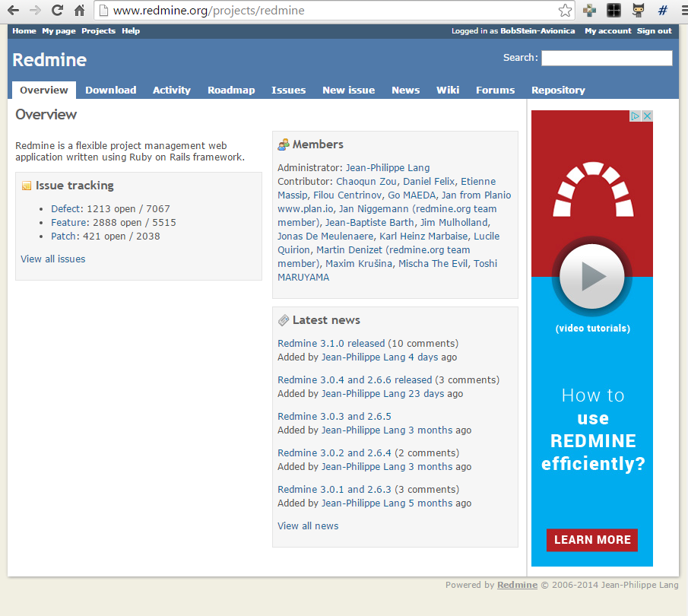Viewport: 688px width, 616px height.
Task: Open the Patch tracker link
Action: pos(64,237)
